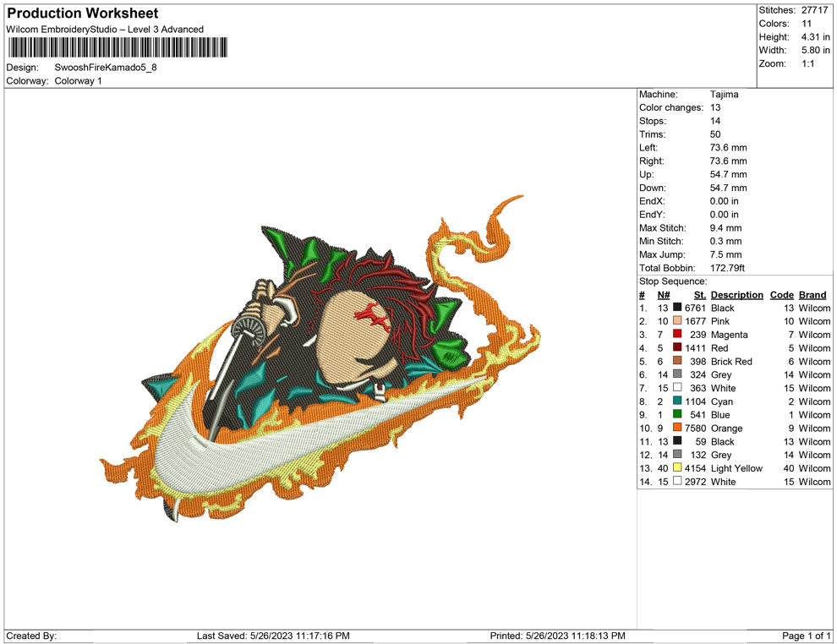Click the 'Magenta' description text
Image resolution: width=837 pixels, height=644 pixels.
(x=729, y=335)
